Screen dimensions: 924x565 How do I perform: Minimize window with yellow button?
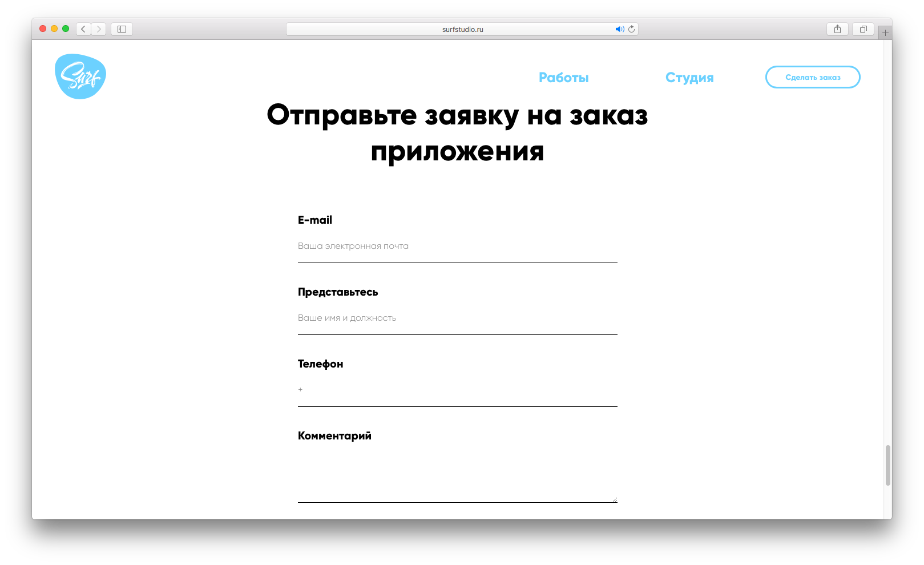tap(54, 29)
